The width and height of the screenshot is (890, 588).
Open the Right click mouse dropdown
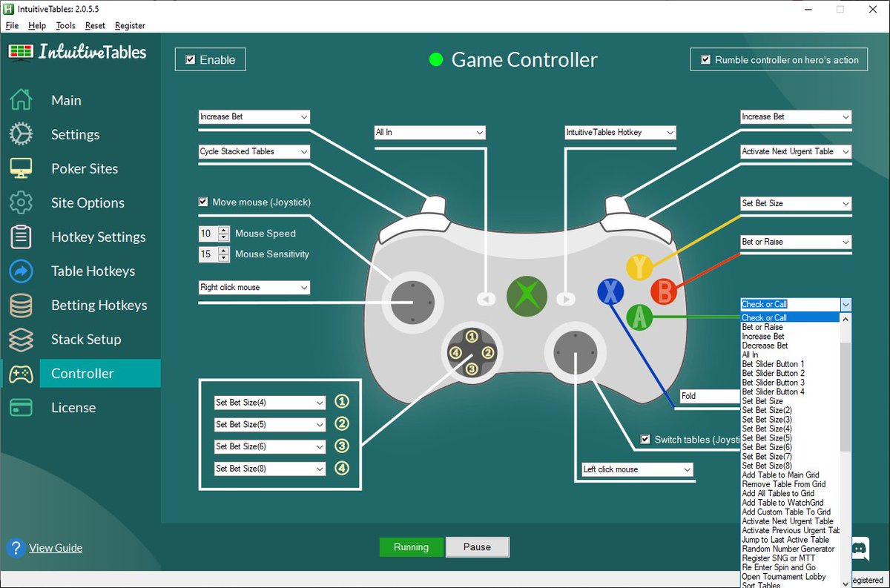click(254, 287)
